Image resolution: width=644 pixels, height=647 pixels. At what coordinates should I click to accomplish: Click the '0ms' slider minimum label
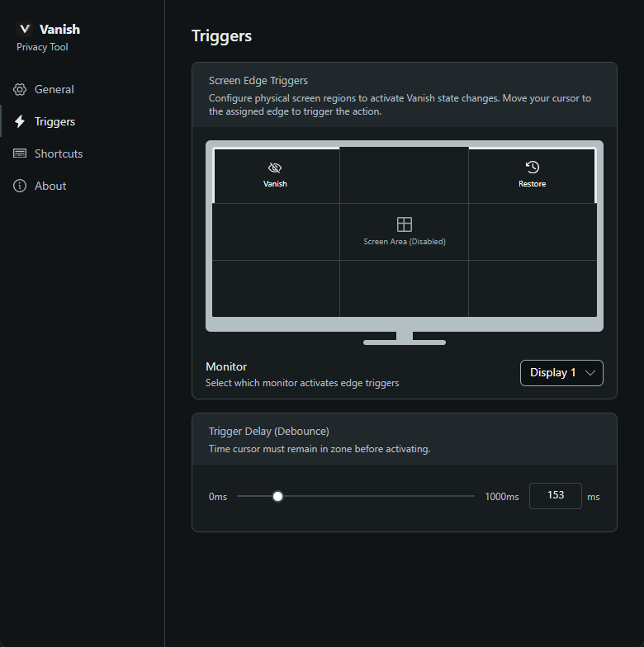point(218,497)
